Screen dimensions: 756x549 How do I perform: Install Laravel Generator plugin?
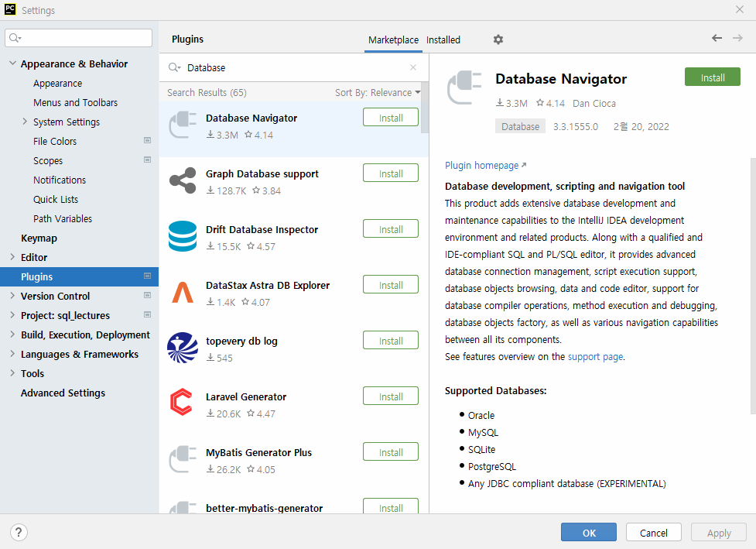pyautogui.click(x=391, y=396)
